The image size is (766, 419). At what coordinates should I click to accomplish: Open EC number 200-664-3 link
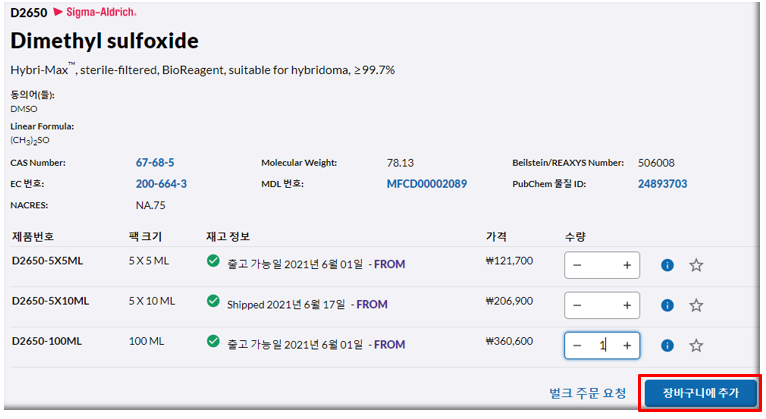161,184
